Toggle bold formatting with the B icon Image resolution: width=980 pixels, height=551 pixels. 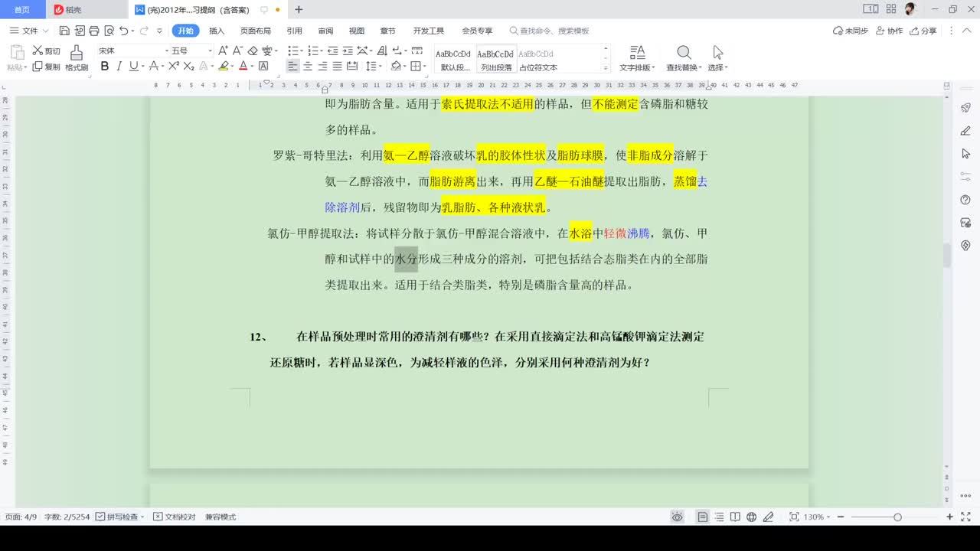(x=105, y=67)
